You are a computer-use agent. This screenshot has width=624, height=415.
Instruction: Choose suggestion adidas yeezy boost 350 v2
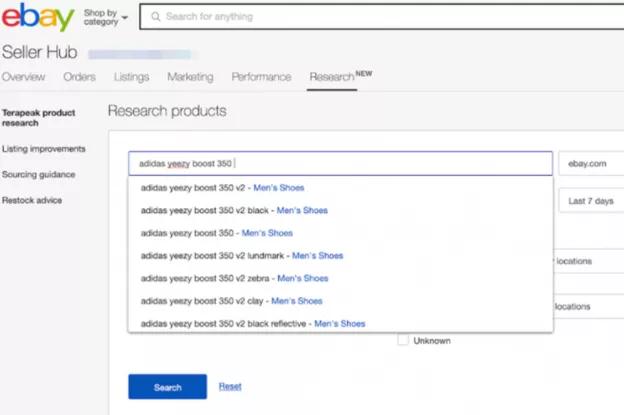click(x=340, y=188)
